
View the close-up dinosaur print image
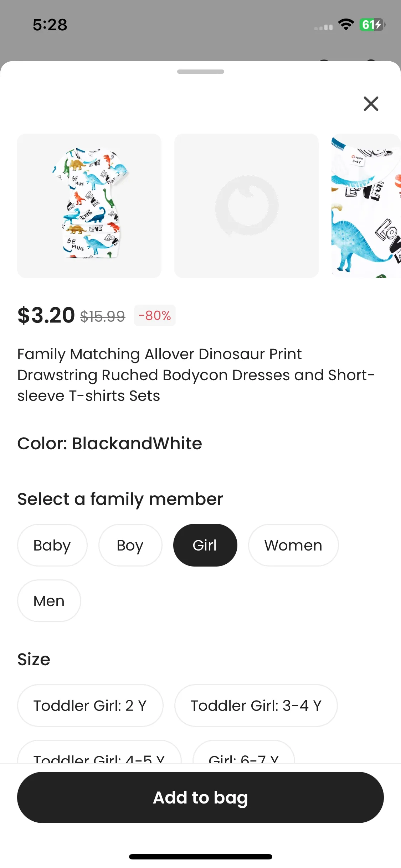coord(366,206)
